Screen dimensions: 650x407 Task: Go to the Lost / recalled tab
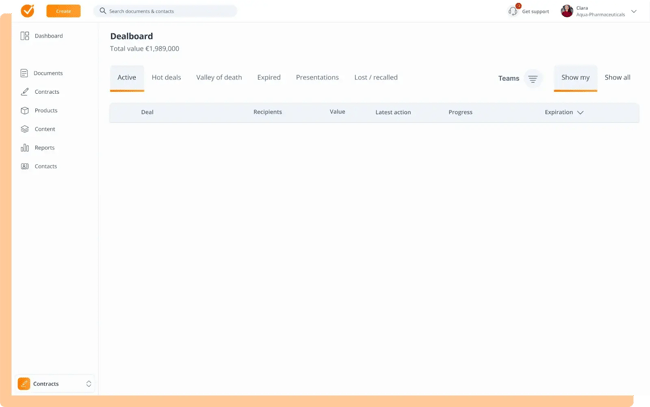[376, 78]
